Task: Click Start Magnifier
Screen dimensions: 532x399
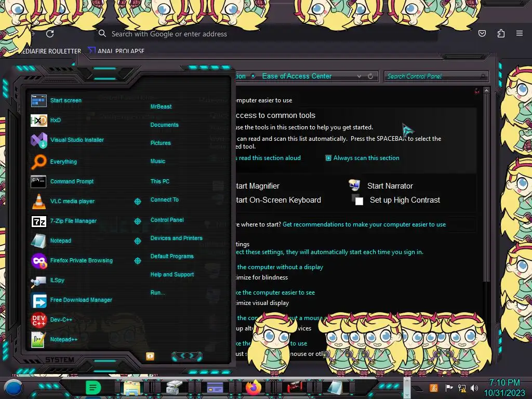Action: (x=258, y=186)
